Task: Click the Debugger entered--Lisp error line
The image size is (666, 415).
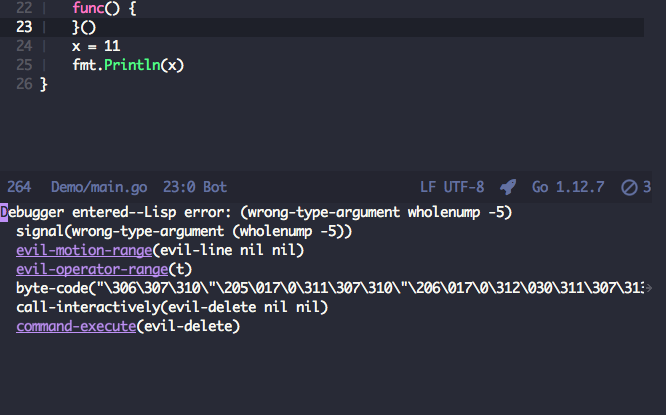Action: (x=256, y=212)
